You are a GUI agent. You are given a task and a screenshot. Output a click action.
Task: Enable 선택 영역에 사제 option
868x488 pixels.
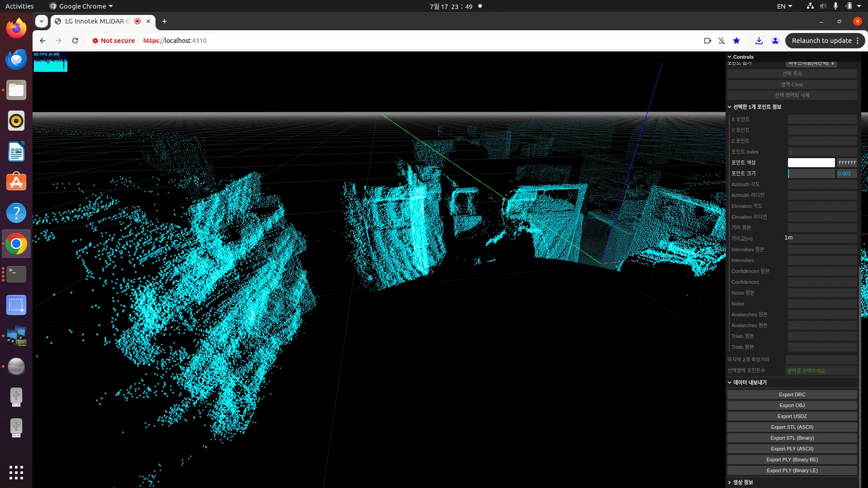tap(792, 95)
